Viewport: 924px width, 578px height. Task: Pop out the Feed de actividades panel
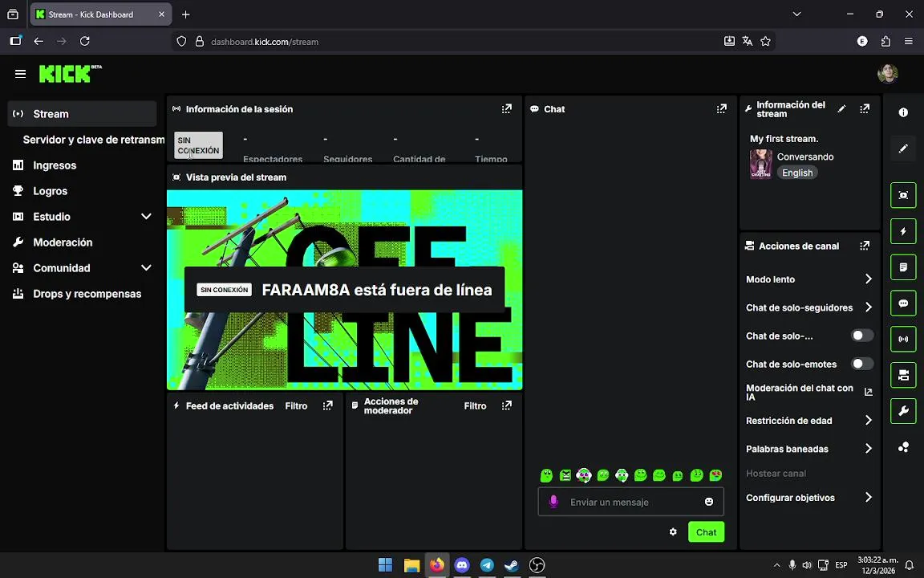[x=327, y=405]
